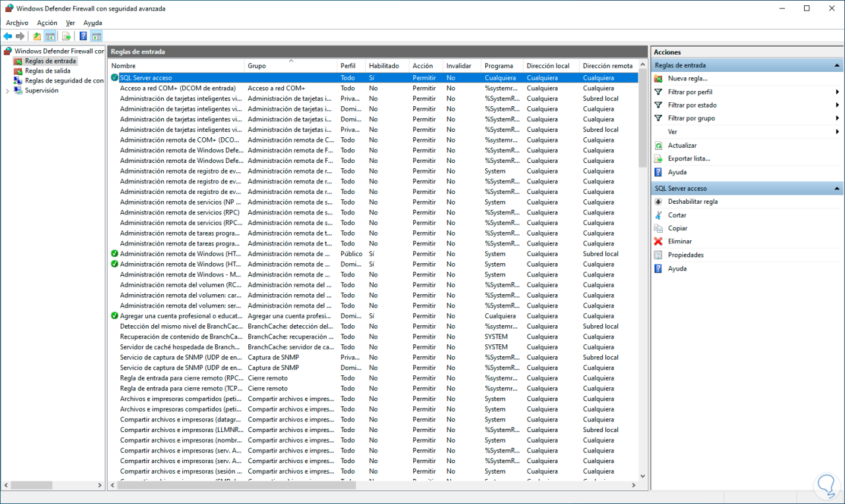This screenshot has height=504, width=845.
Task: Click the Actualizar refresh icon
Action: click(658, 145)
